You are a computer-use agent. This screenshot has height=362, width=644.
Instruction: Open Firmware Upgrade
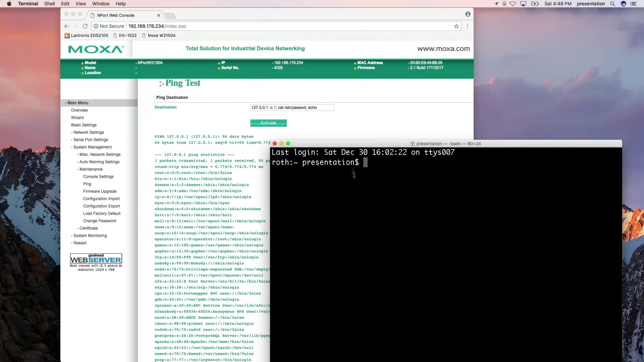click(100, 191)
